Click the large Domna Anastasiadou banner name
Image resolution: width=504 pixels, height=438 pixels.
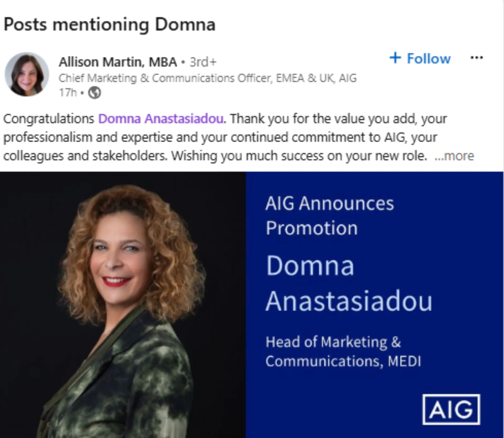point(349,283)
